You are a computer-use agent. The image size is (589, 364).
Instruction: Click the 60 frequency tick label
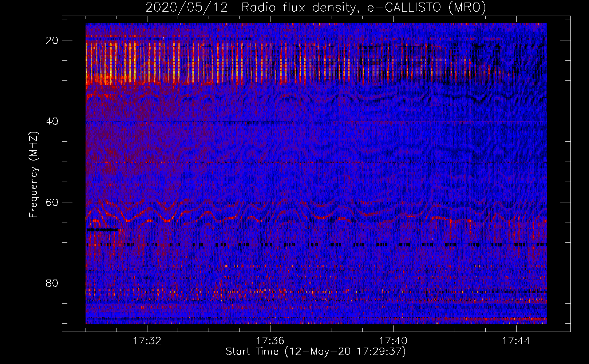(x=52, y=202)
